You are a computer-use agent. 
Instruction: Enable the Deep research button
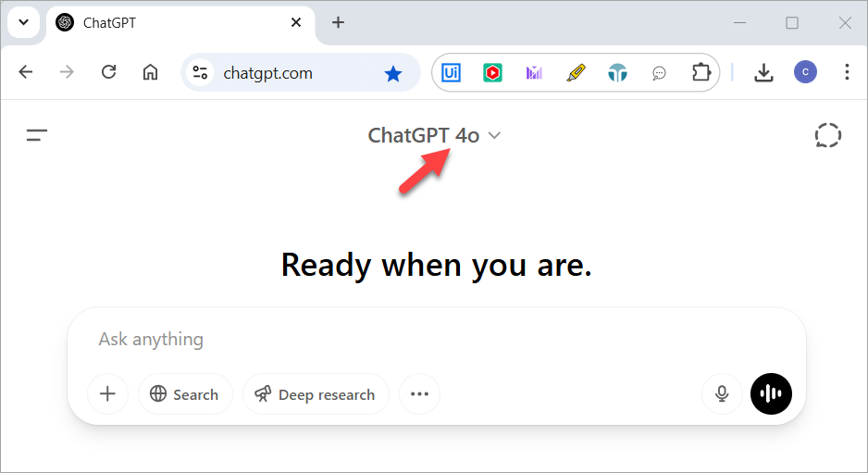pyautogui.click(x=316, y=393)
